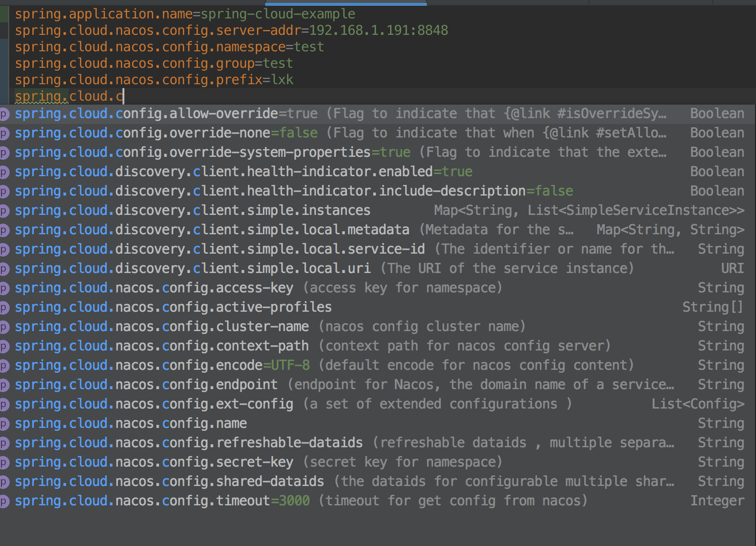The width and height of the screenshot is (756, 546).
Task: Click the nacos.config.prefix=lxk line
Action: (154, 80)
